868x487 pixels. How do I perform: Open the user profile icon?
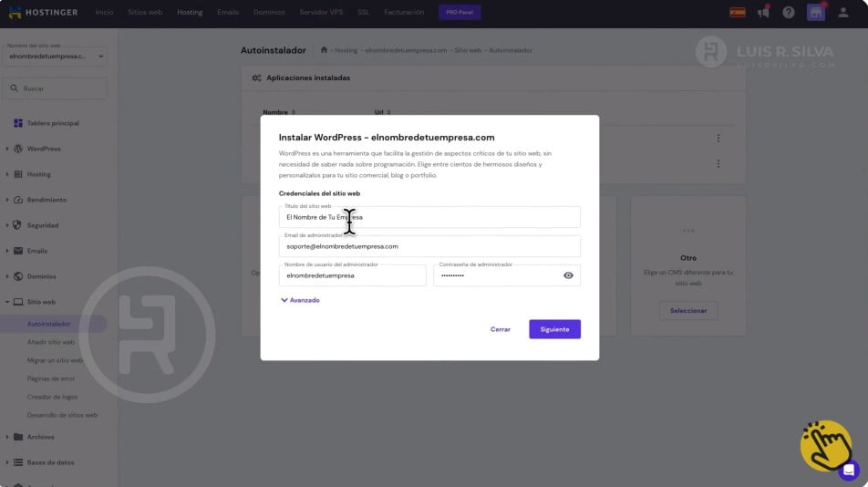843,12
